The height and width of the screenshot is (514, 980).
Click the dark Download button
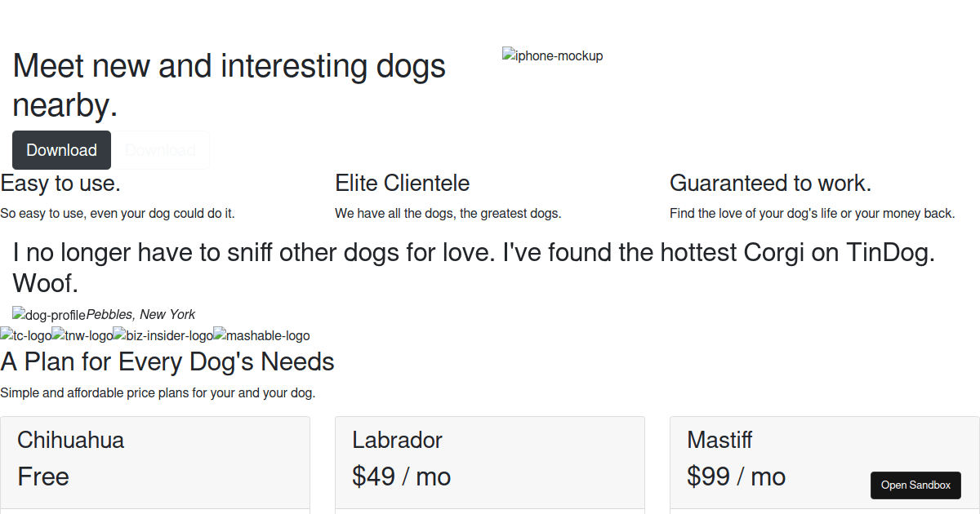(61, 150)
